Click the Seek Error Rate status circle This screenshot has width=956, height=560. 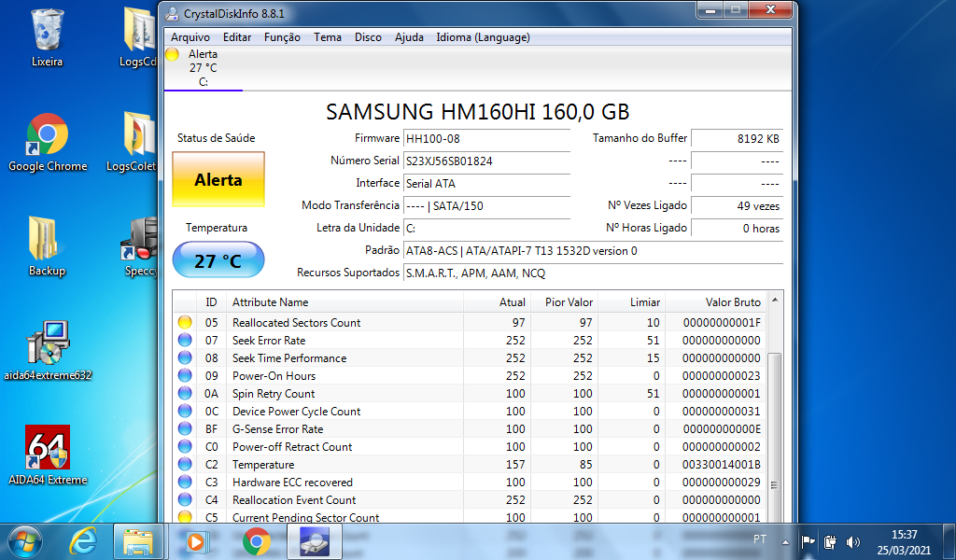click(185, 340)
